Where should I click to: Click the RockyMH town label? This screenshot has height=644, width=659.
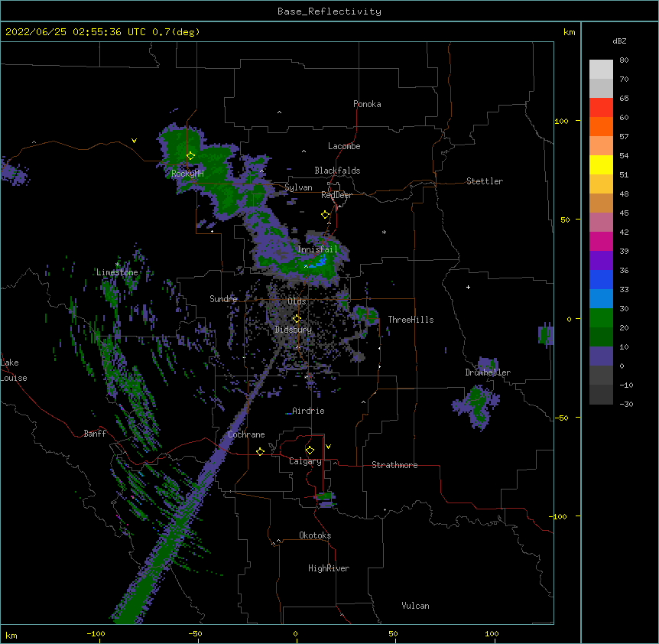pos(187,174)
